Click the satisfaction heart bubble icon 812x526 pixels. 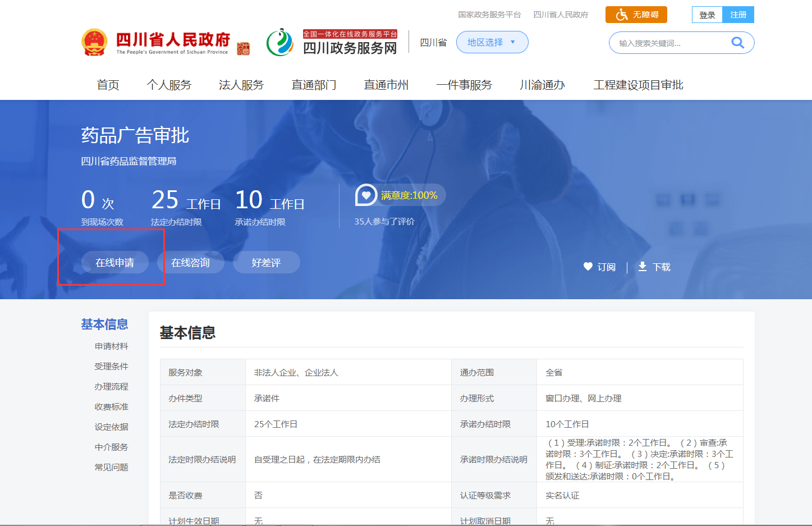coord(366,195)
